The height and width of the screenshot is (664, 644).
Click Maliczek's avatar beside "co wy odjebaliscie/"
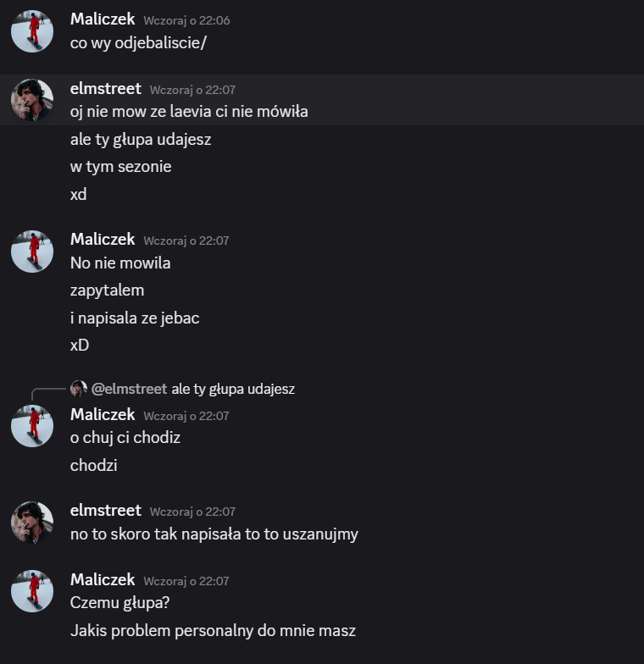click(32, 31)
